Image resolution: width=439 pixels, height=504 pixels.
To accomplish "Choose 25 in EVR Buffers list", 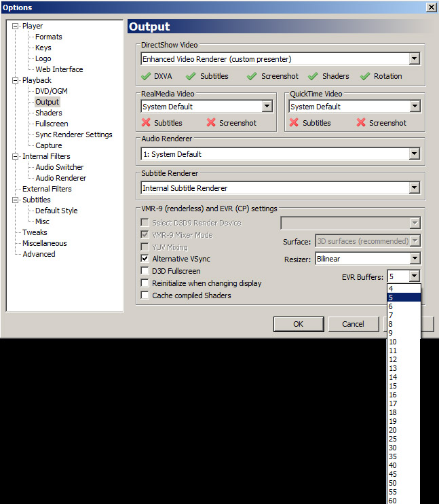I will (x=404, y=439).
